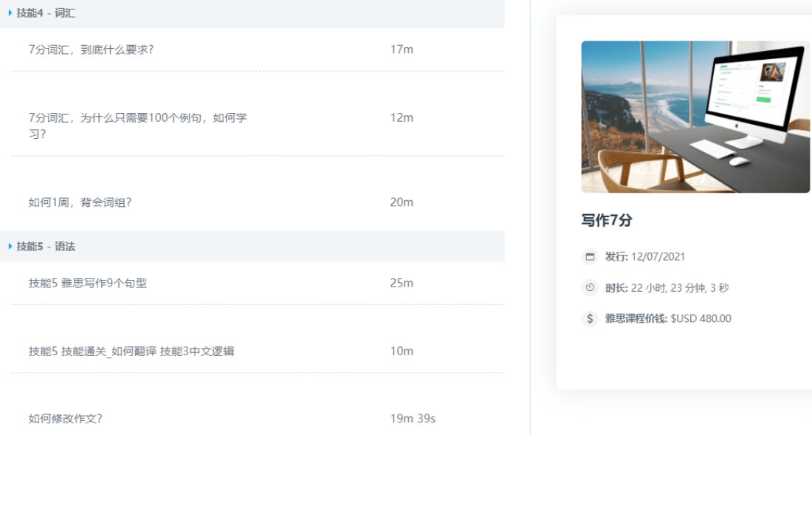Click the release date 12/07/2021
This screenshot has width=812, height=517.
[x=658, y=257]
